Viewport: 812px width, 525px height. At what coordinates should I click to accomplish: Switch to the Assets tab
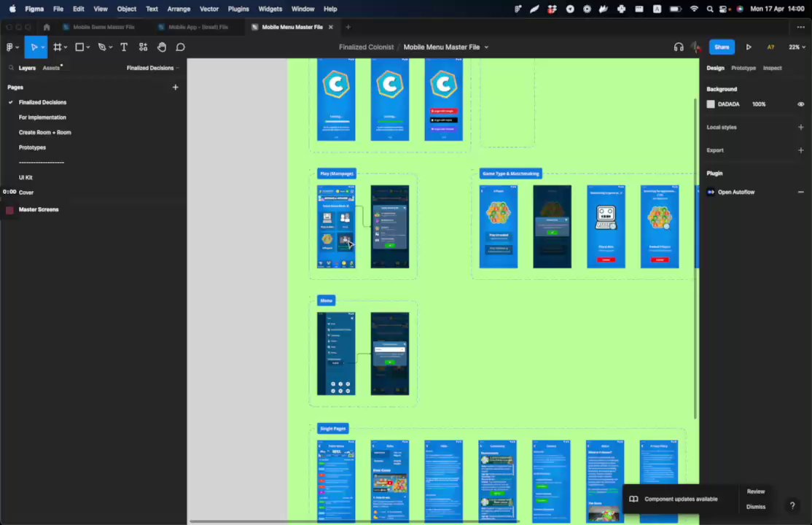point(51,68)
